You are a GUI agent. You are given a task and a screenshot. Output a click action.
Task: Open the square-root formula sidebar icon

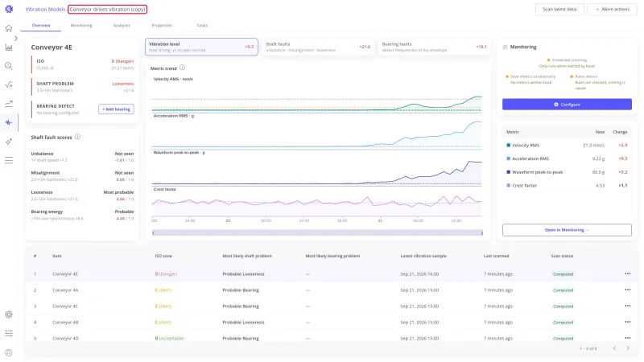(9, 85)
